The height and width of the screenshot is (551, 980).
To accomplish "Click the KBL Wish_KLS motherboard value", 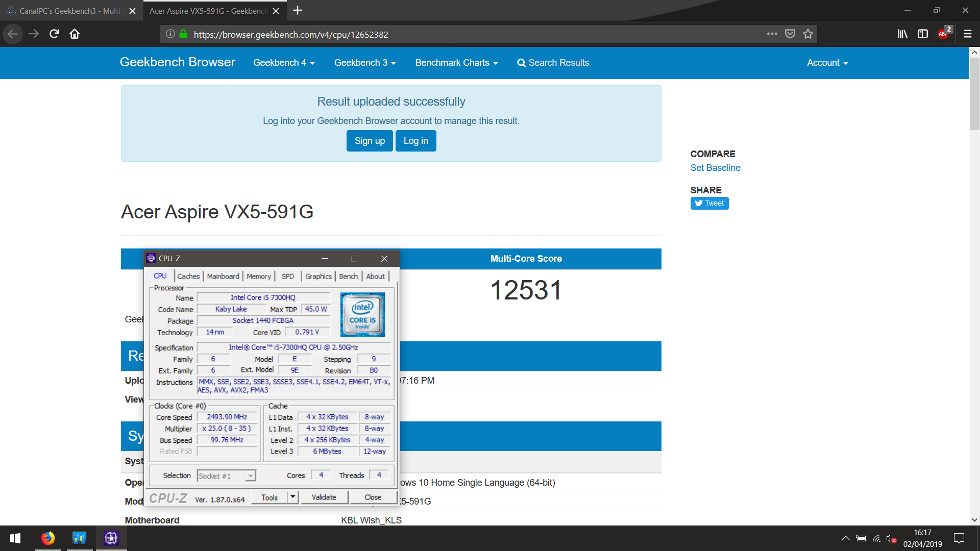I will (x=372, y=520).
